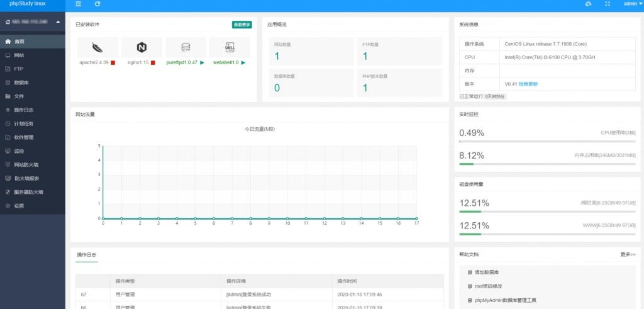
Task: Toggle pureftpd1.0.47 green play indicator
Action: point(202,63)
